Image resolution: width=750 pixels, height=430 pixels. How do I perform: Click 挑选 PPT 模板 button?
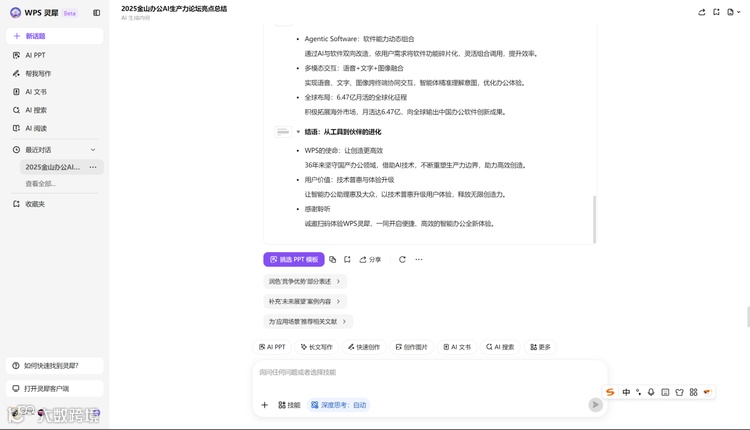(294, 259)
